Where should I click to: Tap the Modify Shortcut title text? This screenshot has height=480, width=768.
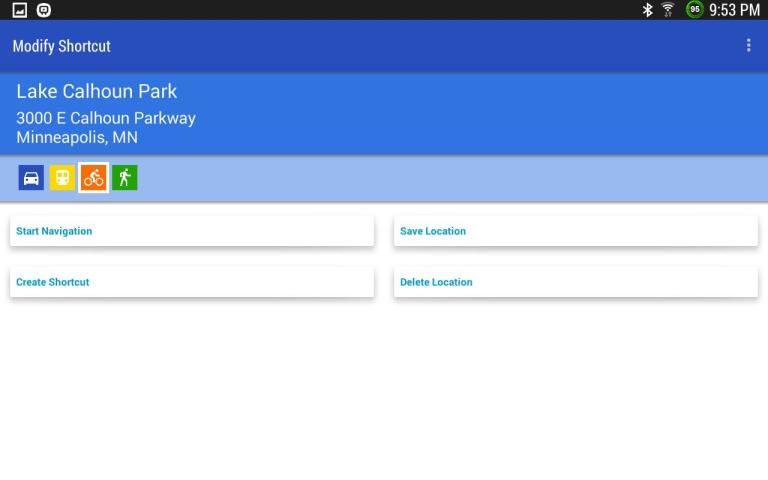62,46
